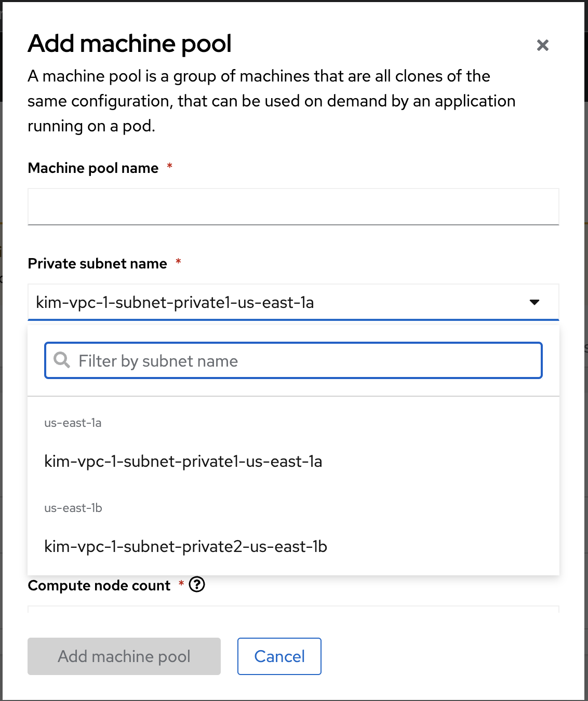
Task: Choose the kim-vpc-1-subnet-private2-us-east-1b list option
Action: [185, 546]
